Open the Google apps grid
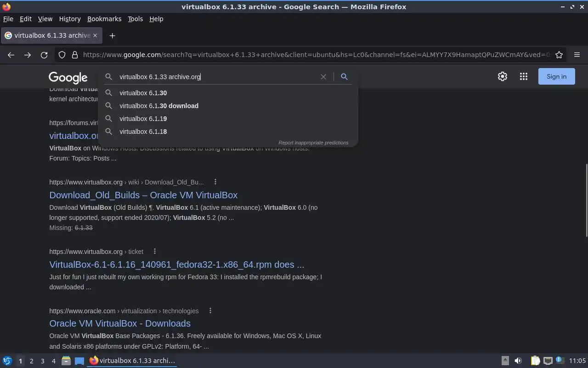The image size is (588, 368). 524,77
